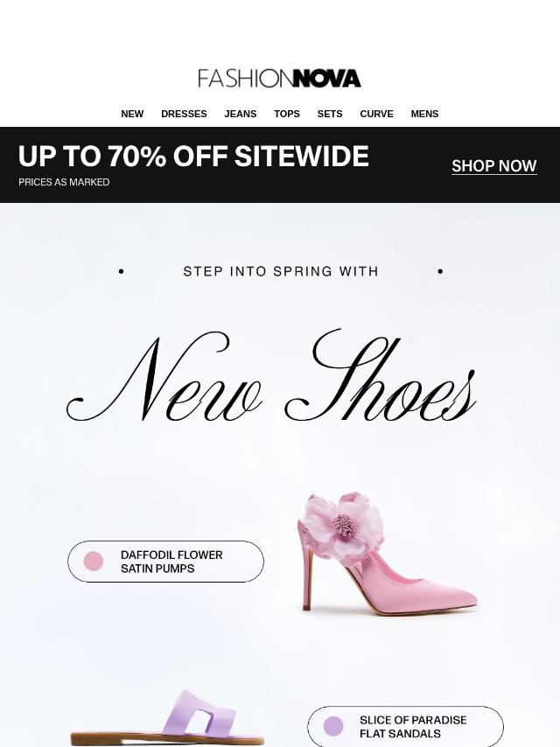Select JEANS in the navigation bar
The image size is (560, 747).
tap(240, 114)
